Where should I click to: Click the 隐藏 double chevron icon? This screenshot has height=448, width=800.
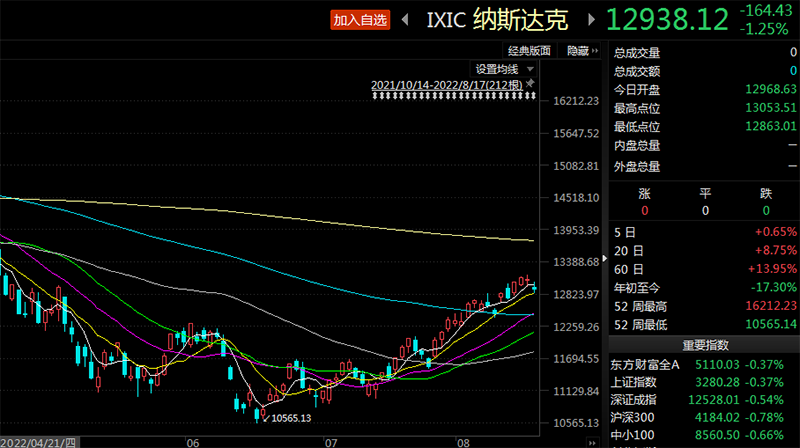594,51
